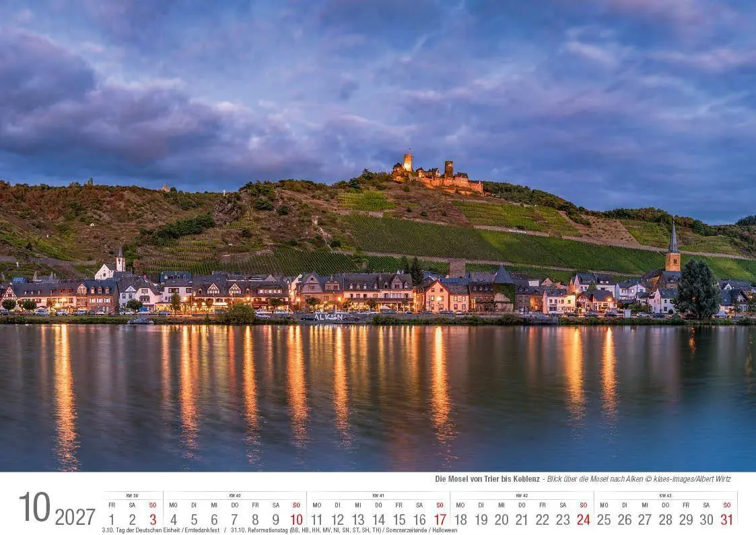
Task: Select the "KW 42" week label
Action: pos(522,495)
